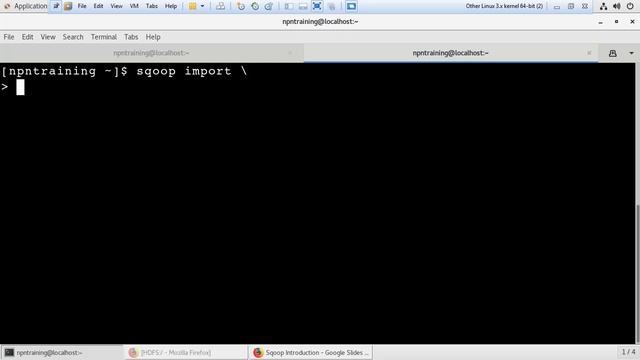This screenshot has width=640, height=360.
Task: Close the second terminal tab
Action: (x=589, y=53)
